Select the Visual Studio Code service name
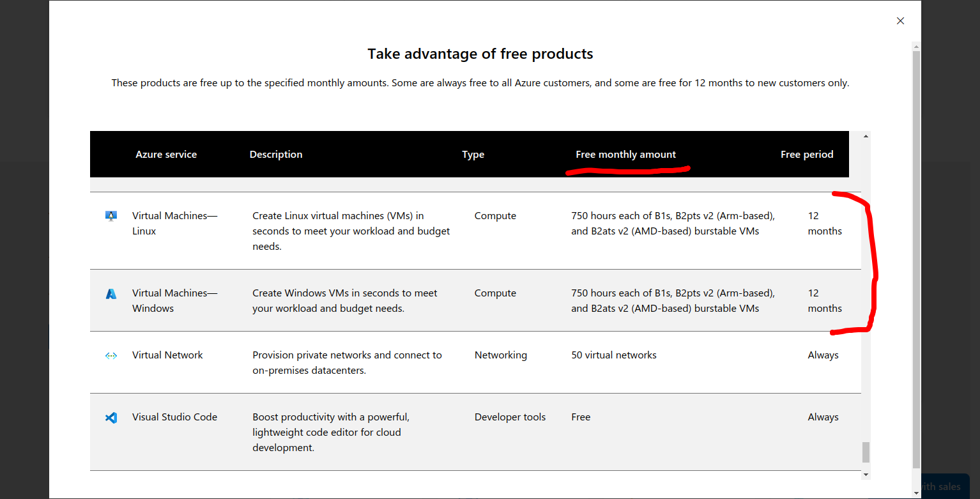 coord(175,417)
